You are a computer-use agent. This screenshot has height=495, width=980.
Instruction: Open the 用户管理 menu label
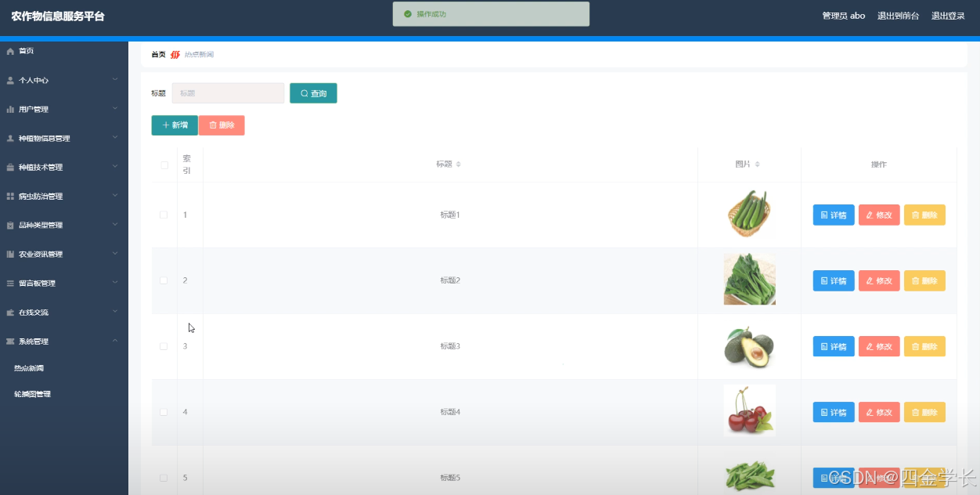tap(34, 110)
